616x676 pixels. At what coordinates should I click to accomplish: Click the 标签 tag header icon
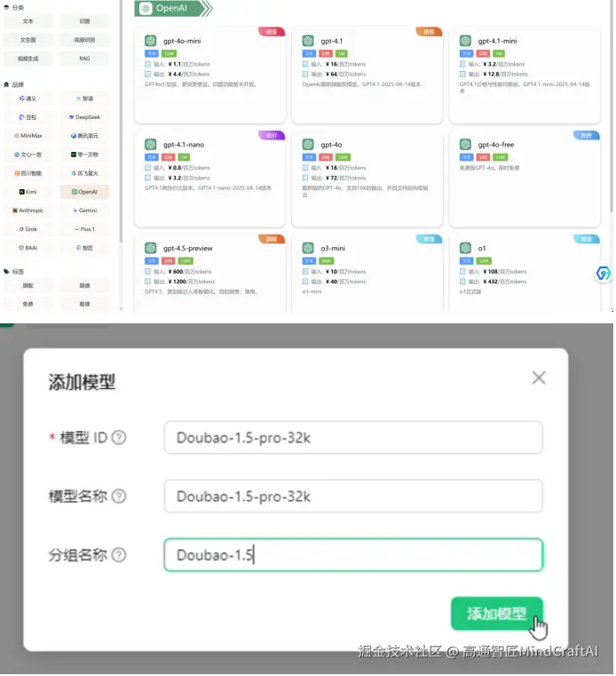point(6,272)
